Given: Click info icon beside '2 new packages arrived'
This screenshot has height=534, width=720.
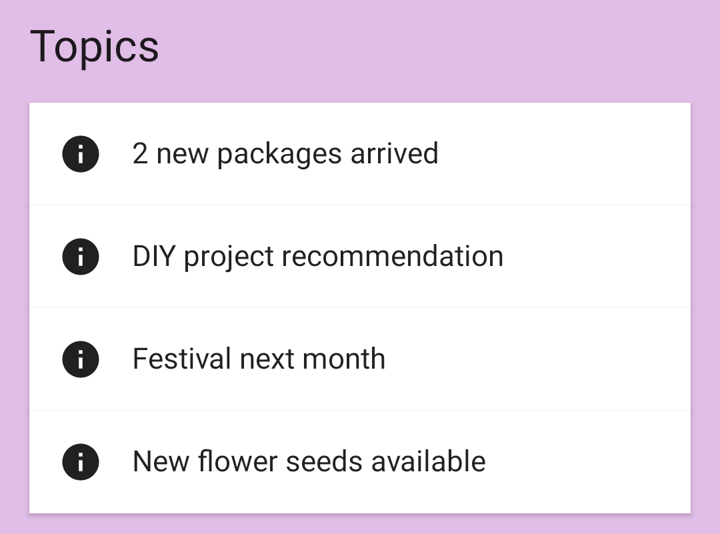Looking at the screenshot, I should (x=80, y=154).
